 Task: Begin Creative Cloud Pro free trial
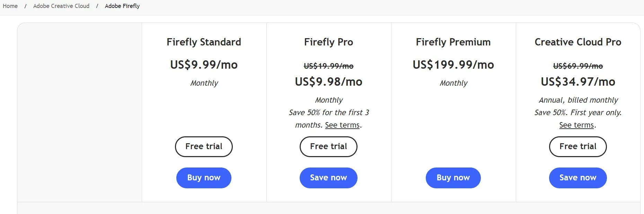pyautogui.click(x=577, y=147)
